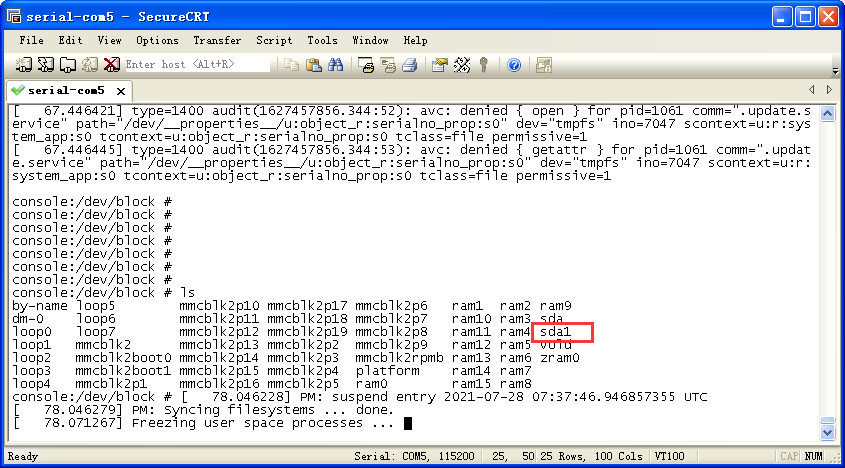The image size is (845, 468).
Task: Open Quick Connect from the toolbar
Action: 46,65
